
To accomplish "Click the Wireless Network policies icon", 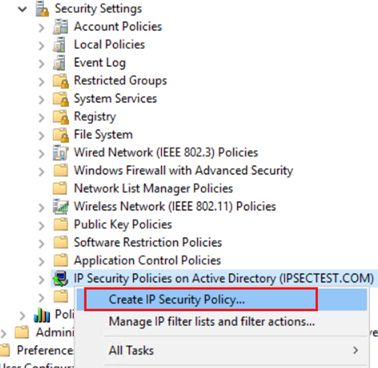I will 61,207.
